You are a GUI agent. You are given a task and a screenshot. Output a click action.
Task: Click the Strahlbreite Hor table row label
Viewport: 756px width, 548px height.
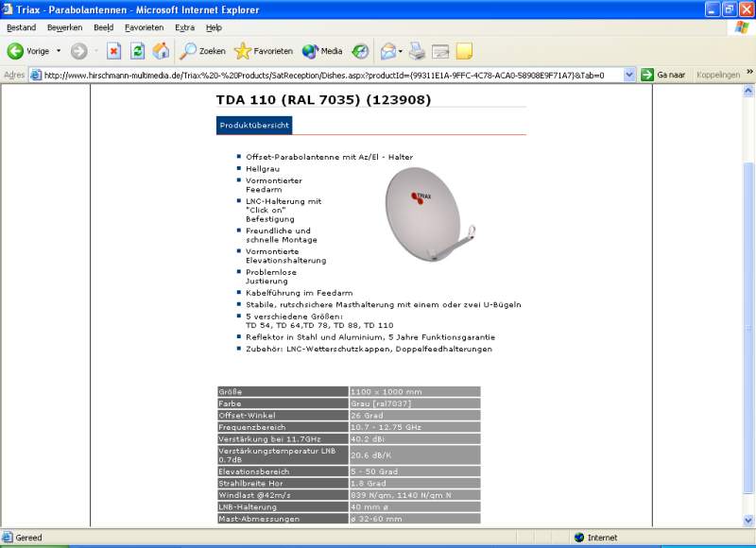coord(283,484)
